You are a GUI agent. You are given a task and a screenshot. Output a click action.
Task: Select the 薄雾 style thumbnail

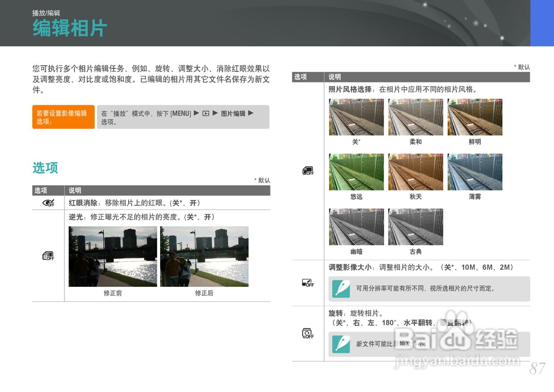475,172
